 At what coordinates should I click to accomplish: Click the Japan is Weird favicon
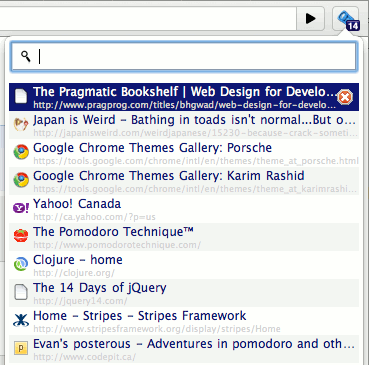point(21,125)
